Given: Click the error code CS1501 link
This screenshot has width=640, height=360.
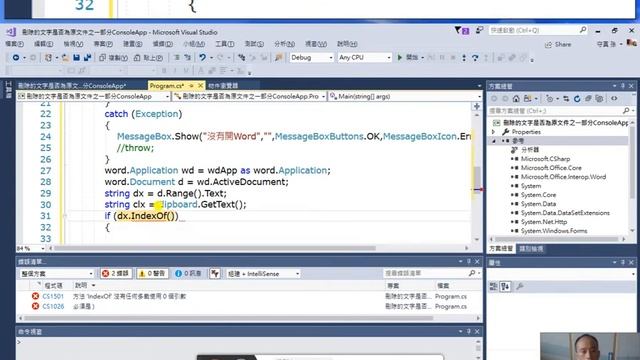Looking at the screenshot, I should click(x=53, y=296).
